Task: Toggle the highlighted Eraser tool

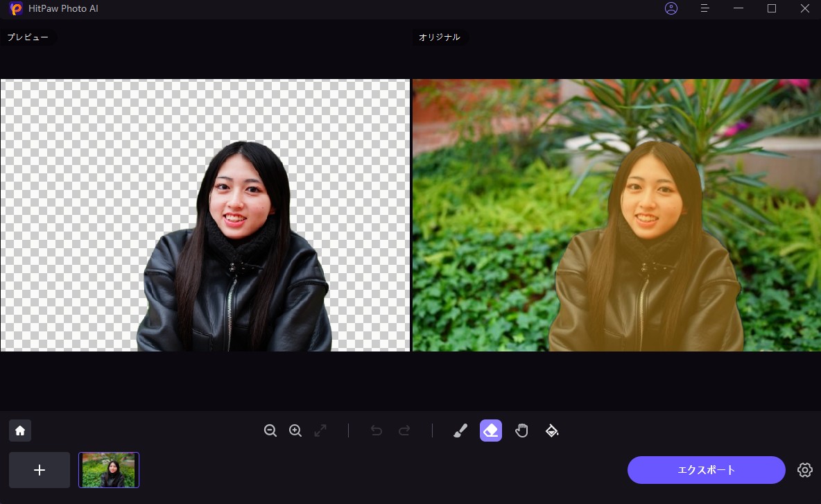Action: tap(491, 431)
